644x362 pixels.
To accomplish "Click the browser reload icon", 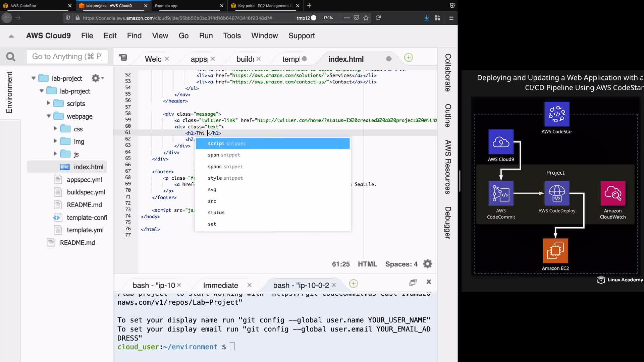I will click(x=378, y=18).
